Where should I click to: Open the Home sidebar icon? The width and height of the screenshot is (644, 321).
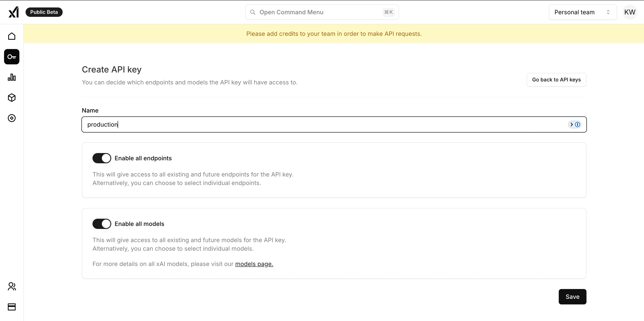point(12,36)
